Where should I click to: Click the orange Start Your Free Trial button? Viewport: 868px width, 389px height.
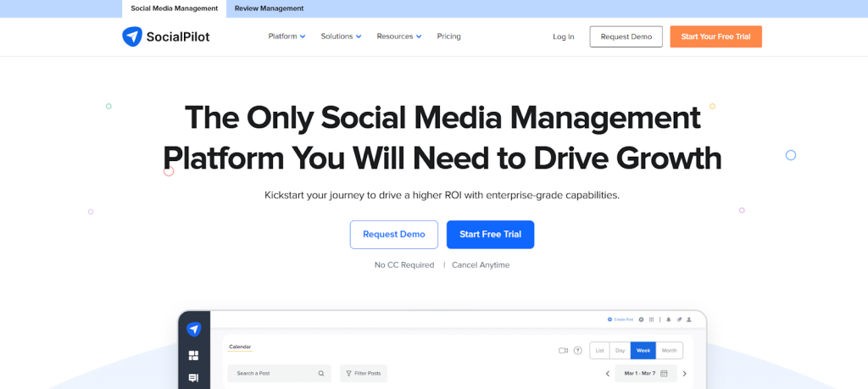point(715,36)
